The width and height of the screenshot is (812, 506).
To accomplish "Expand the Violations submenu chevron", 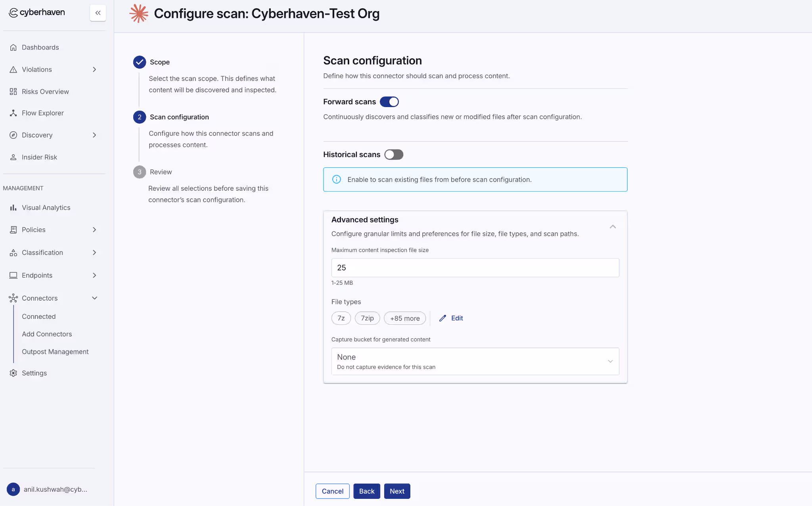I will 94,69.
